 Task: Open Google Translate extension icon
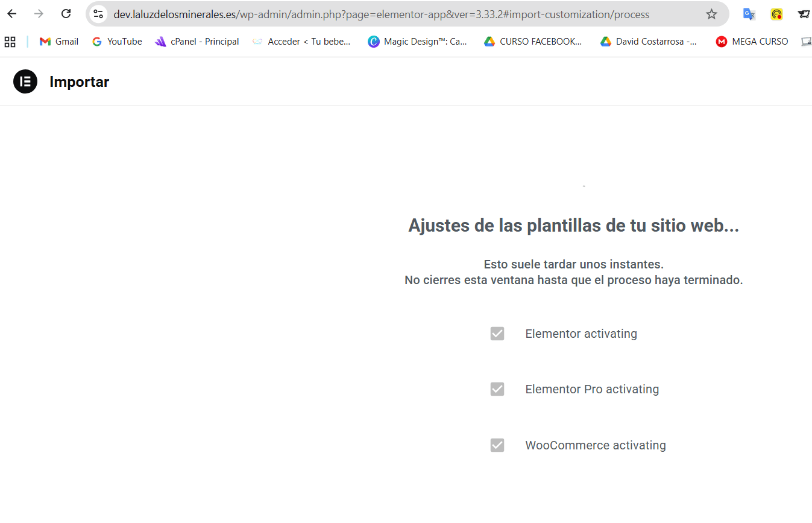coord(749,14)
